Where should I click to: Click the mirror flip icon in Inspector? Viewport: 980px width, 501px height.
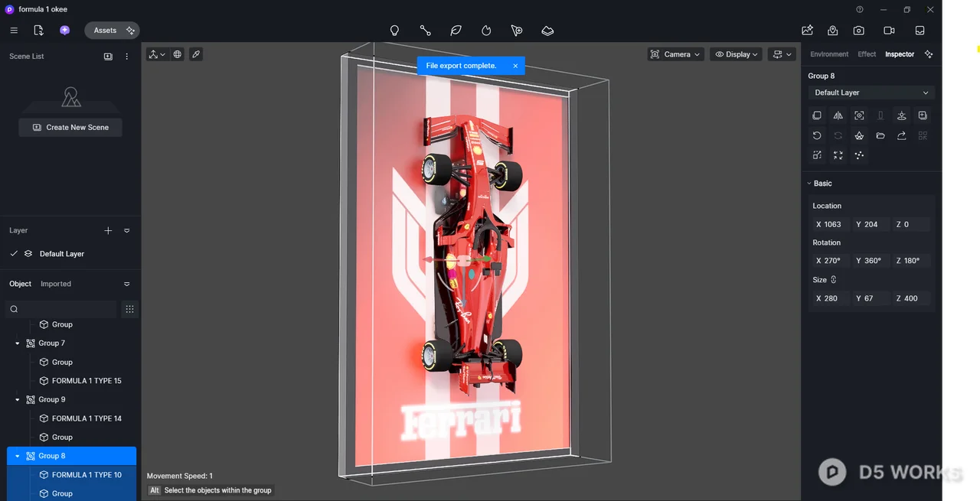(838, 115)
